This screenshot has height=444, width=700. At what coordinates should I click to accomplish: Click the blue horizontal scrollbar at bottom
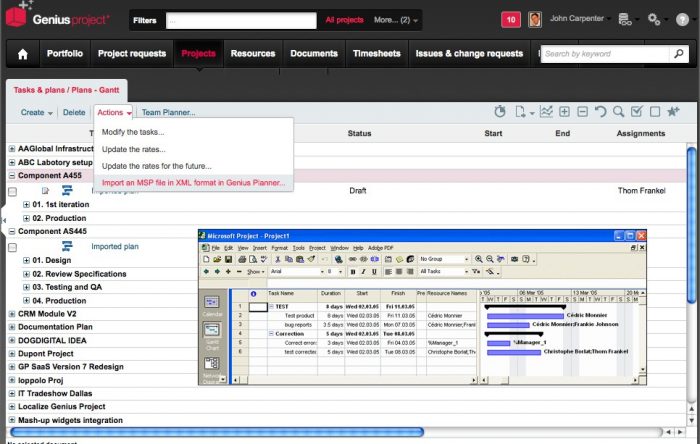coord(217,432)
